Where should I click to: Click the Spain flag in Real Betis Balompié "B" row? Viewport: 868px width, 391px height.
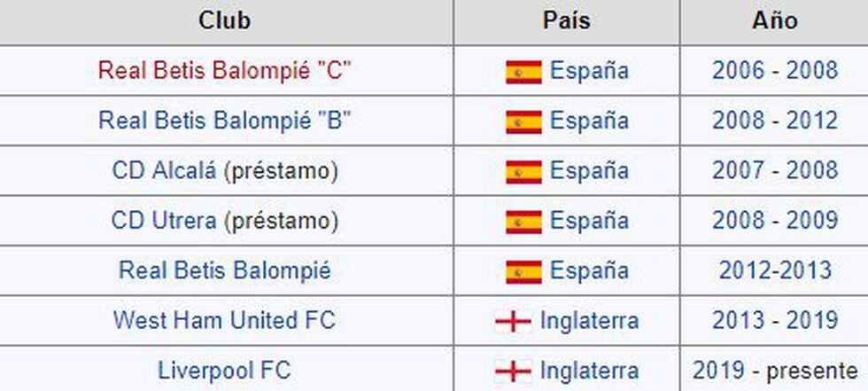(523, 121)
